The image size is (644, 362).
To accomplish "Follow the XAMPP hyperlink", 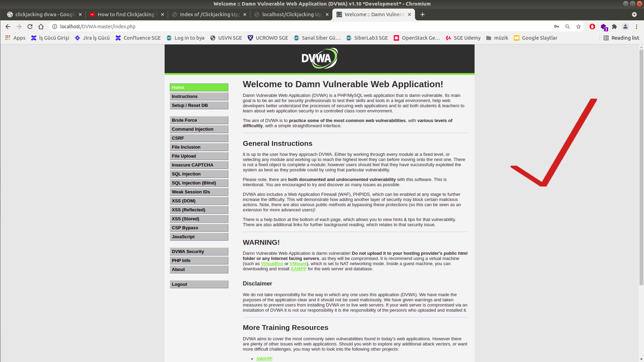I will tap(298, 269).
